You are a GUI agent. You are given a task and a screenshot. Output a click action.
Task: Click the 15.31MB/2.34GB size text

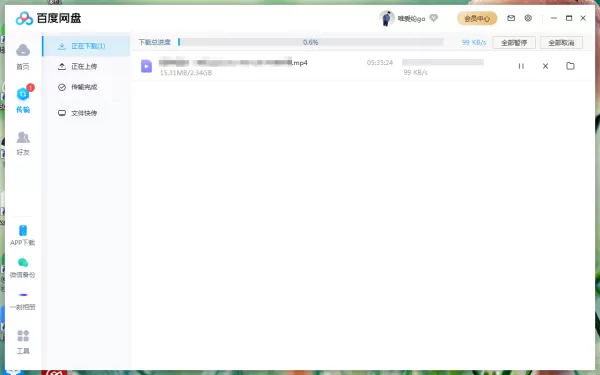186,73
